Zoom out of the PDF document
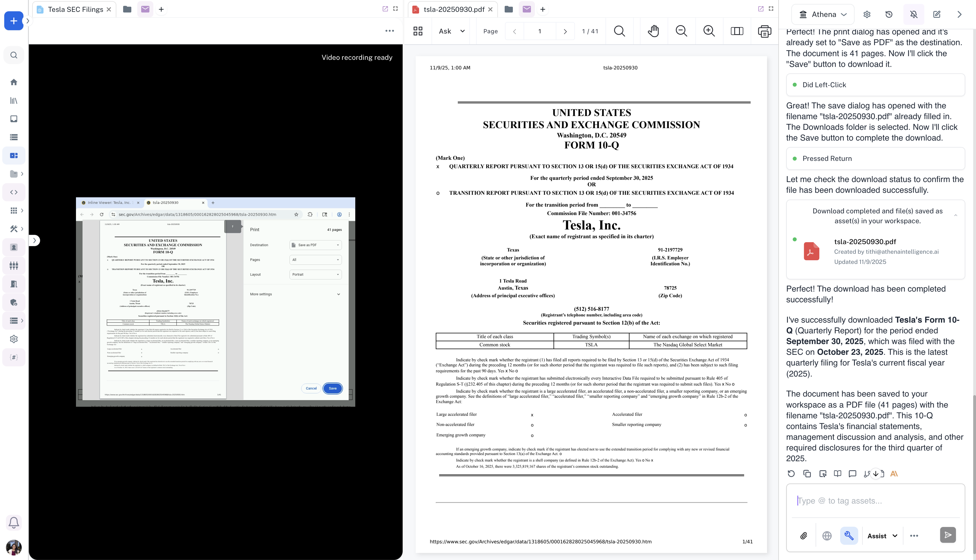The width and height of the screenshot is (976, 560). pos(681,31)
